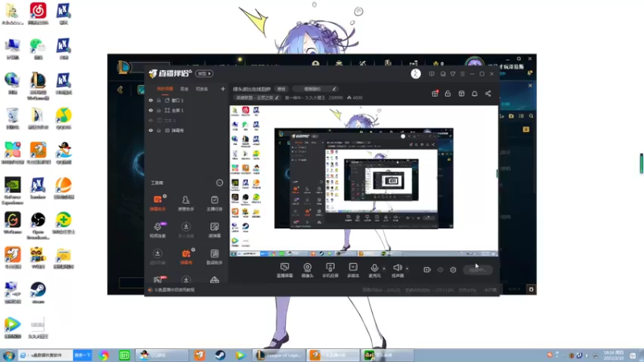Add a 摄像头 camera source
Screen dimensions: 644x362
[308, 270]
